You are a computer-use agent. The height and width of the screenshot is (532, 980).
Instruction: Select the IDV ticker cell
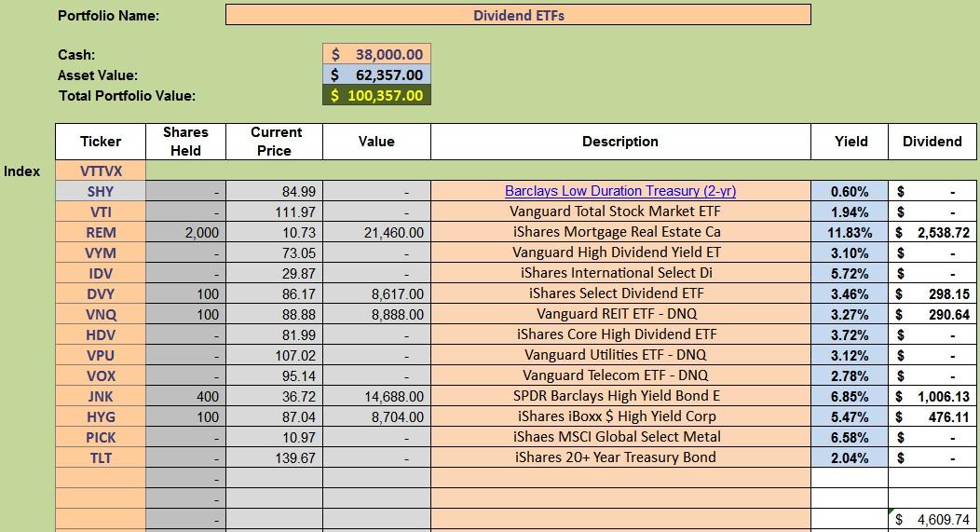[100, 273]
